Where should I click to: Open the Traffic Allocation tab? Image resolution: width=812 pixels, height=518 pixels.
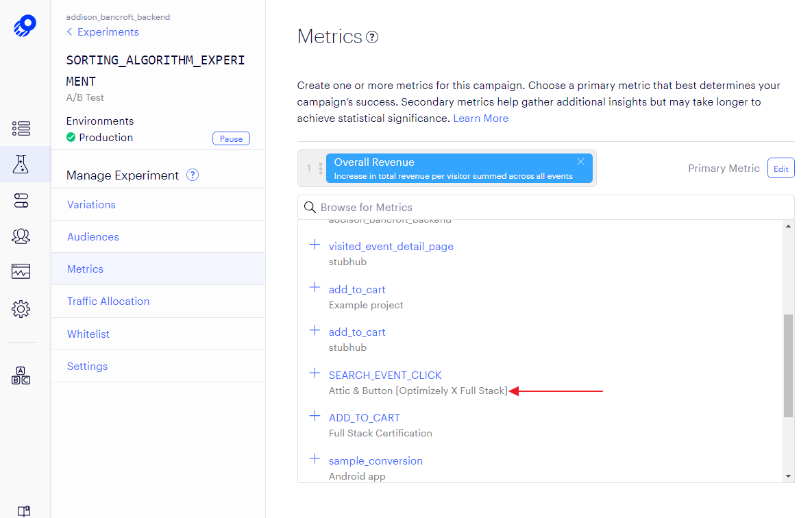[x=108, y=301]
